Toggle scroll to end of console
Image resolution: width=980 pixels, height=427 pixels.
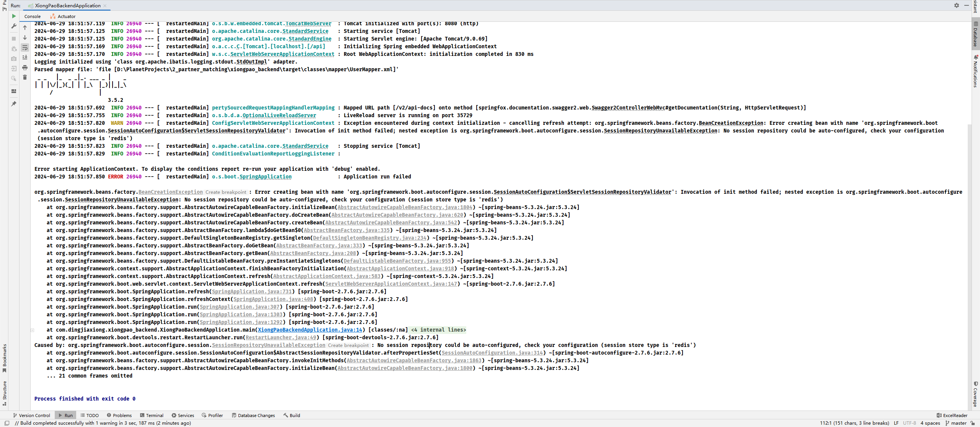[25, 57]
